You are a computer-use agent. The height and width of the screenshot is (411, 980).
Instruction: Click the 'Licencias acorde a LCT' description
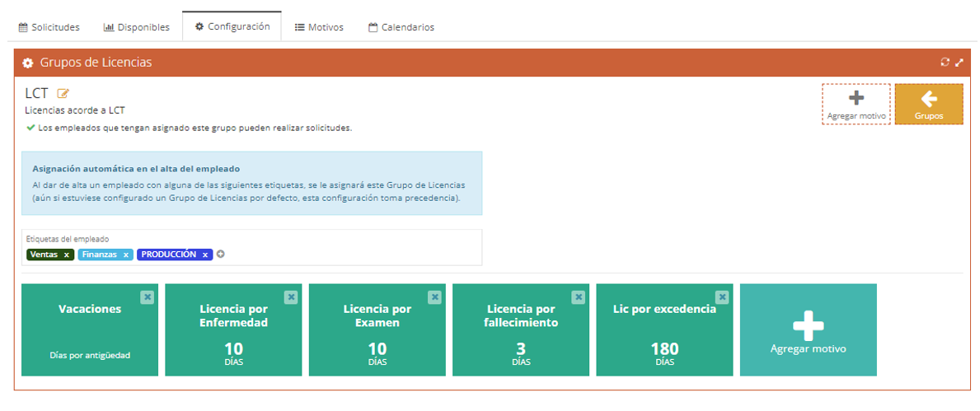(76, 110)
